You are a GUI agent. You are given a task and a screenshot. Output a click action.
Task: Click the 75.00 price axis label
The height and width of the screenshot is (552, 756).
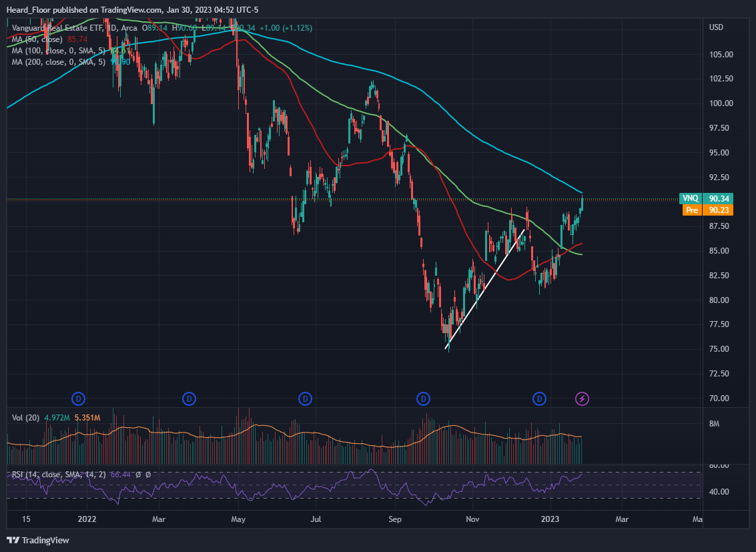[x=719, y=348]
